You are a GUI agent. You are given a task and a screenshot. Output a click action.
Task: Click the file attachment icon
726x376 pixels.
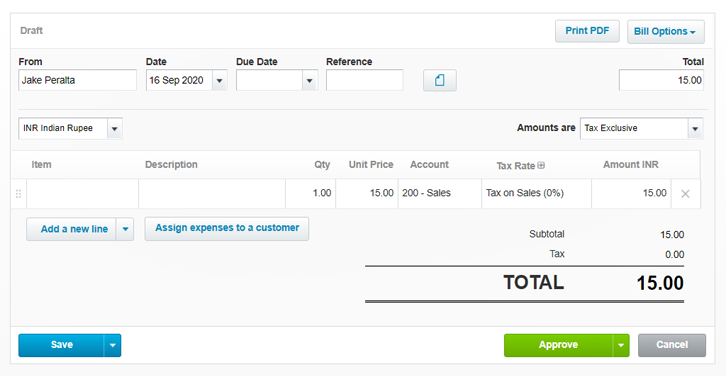439,80
